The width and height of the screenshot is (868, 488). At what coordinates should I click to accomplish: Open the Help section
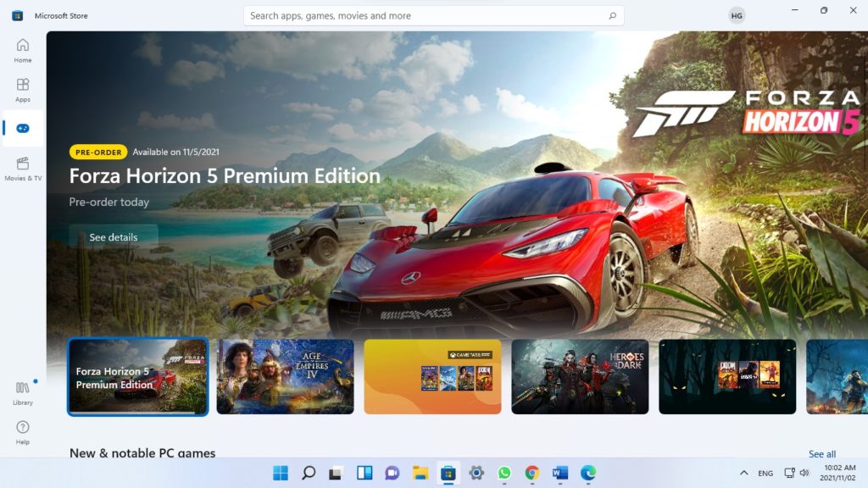(x=23, y=433)
